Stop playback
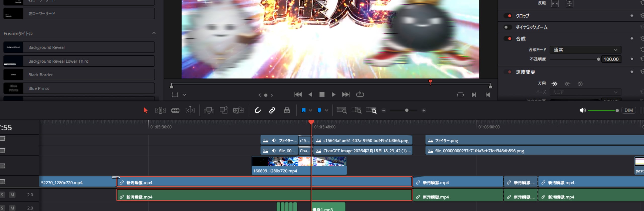This screenshot has width=644, height=211. tap(322, 95)
